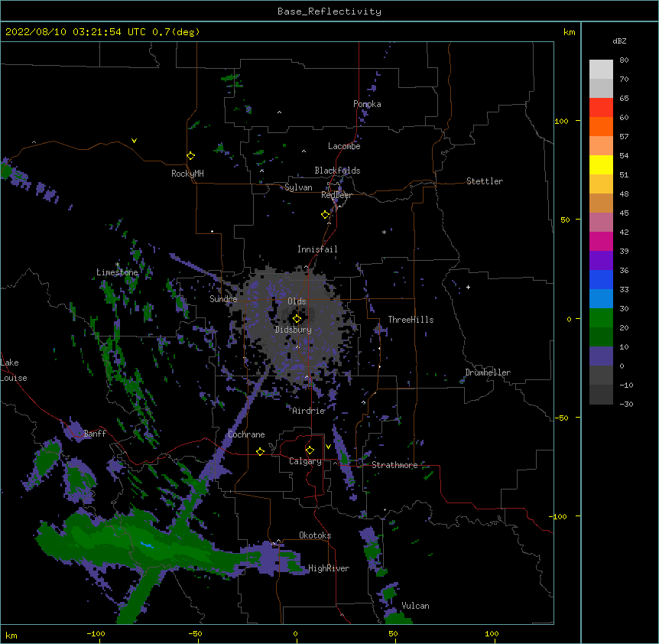Click the 50 tick label on right axis
This screenshot has height=644, width=659.
[565, 220]
